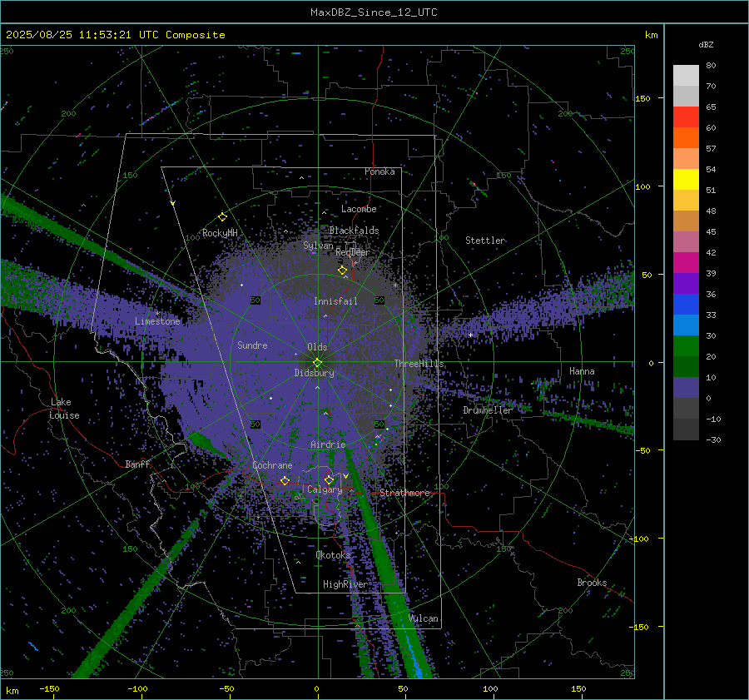Viewport: 749px width, 700px height.
Task: Click the Brooks label
Action: [x=592, y=583]
